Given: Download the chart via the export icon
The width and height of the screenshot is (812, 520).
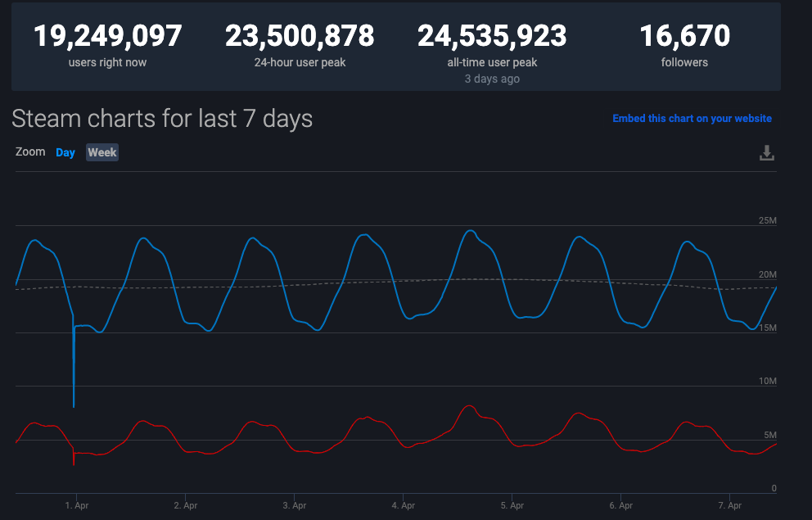Looking at the screenshot, I should point(767,153).
